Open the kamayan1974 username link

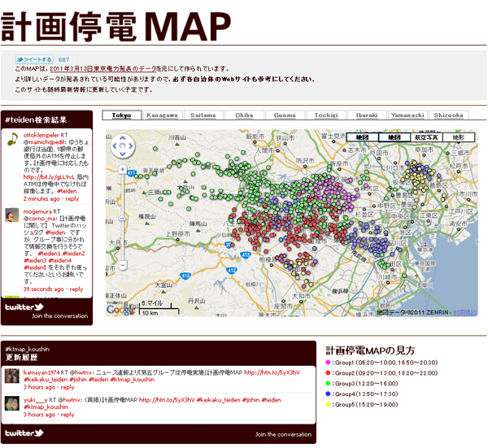coord(41,372)
